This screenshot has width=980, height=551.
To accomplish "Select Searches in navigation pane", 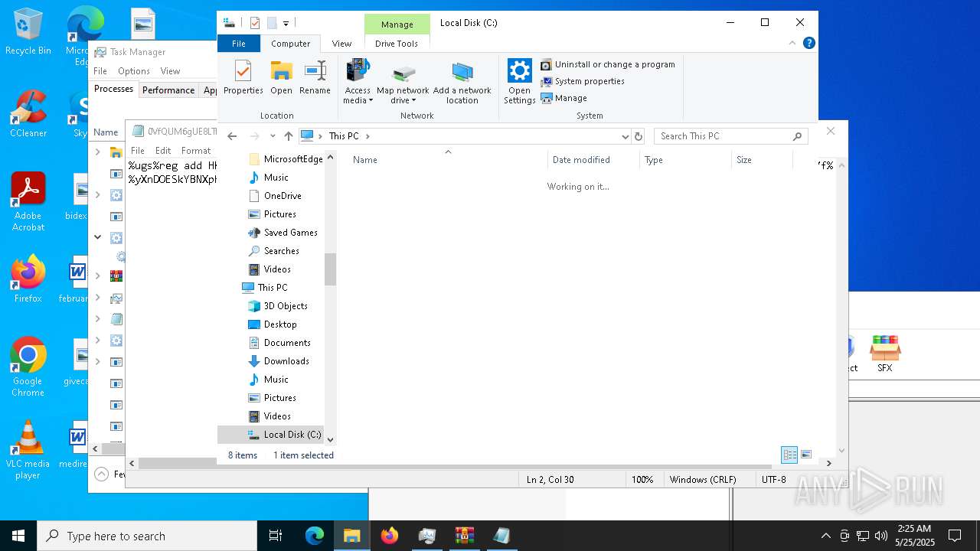I will (x=273, y=251).
